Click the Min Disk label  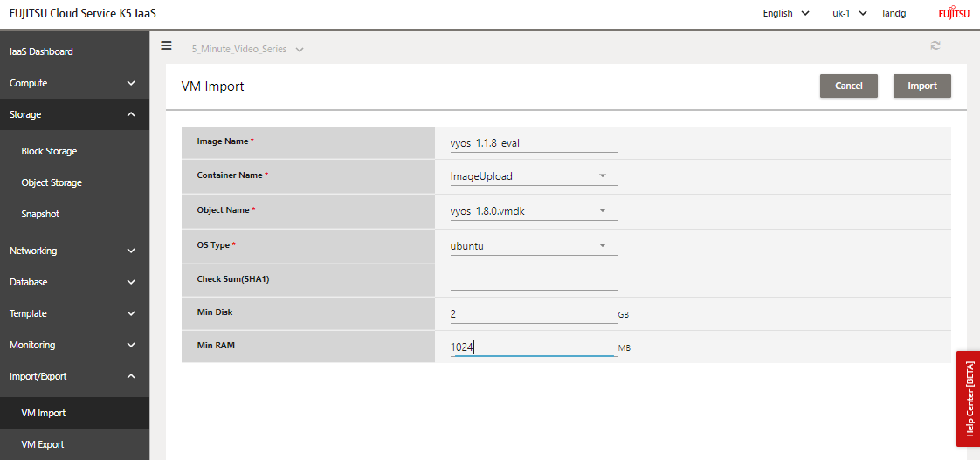(215, 312)
